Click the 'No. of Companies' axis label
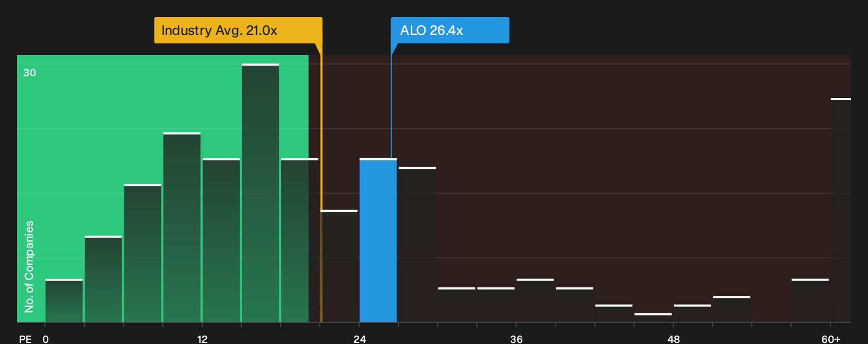 click(x=29, y=267)
